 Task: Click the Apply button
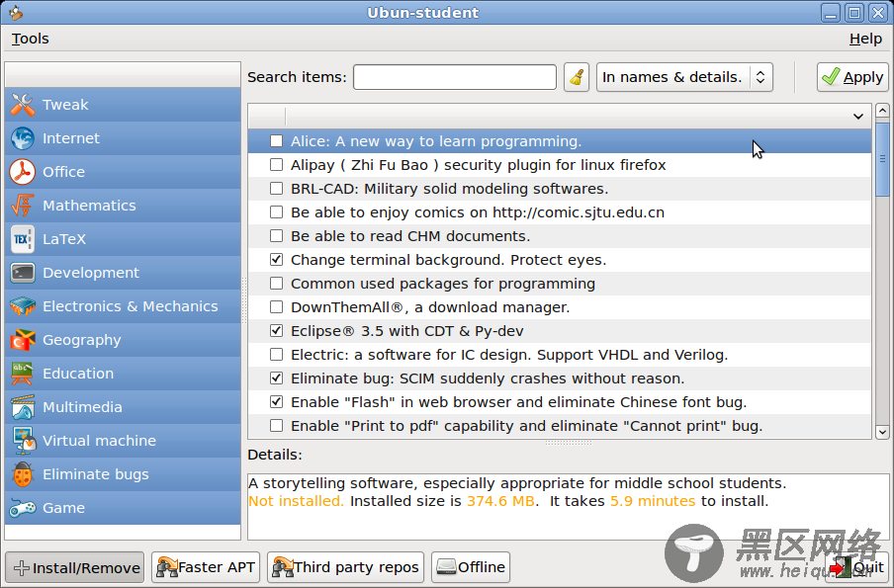coord(852,77)
